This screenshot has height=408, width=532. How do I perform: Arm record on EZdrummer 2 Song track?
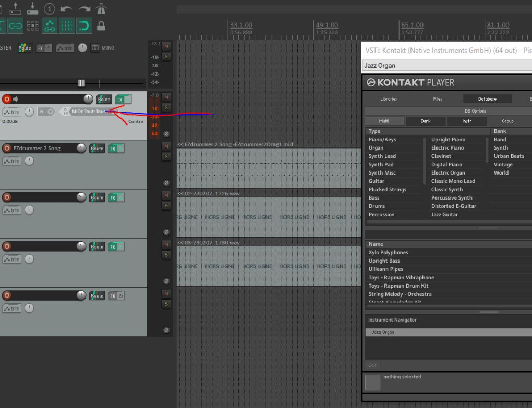coord(7,148)
